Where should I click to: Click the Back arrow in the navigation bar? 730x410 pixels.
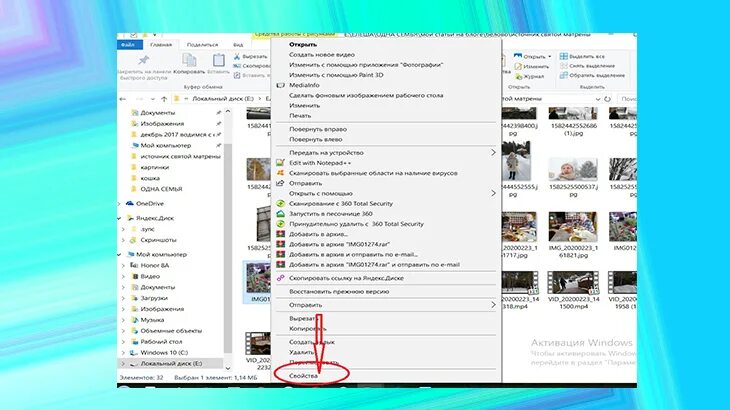122,99
